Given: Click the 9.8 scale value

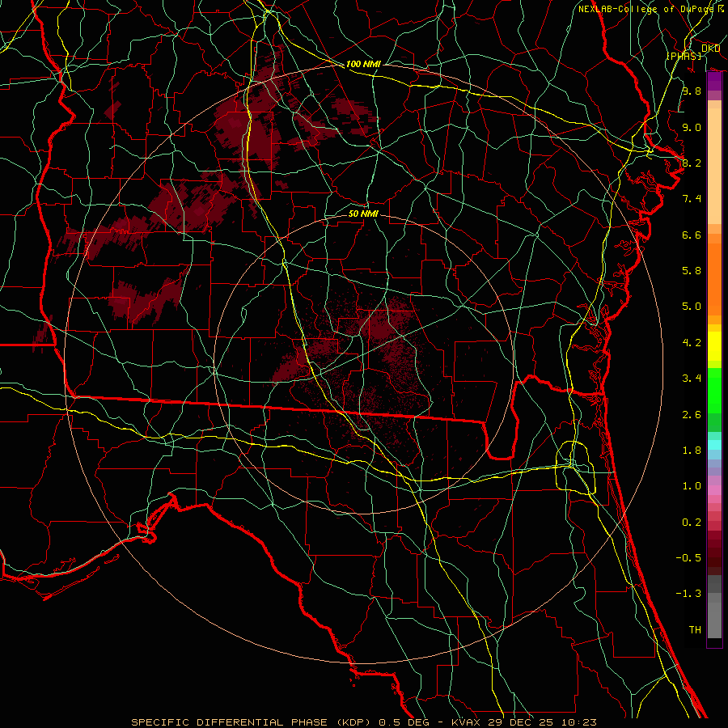Looking at the screenshot, I should point(692,91).
